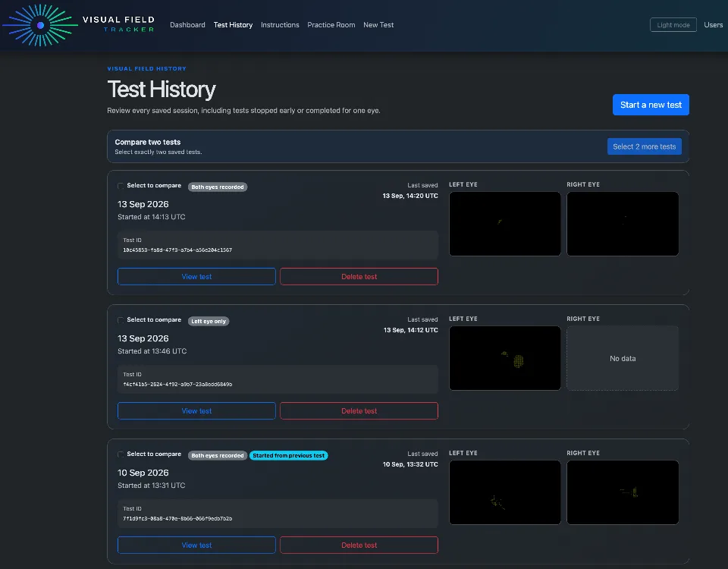Delete test from 10 Sep 2026
728x569 pixels.
click(359, 545)
